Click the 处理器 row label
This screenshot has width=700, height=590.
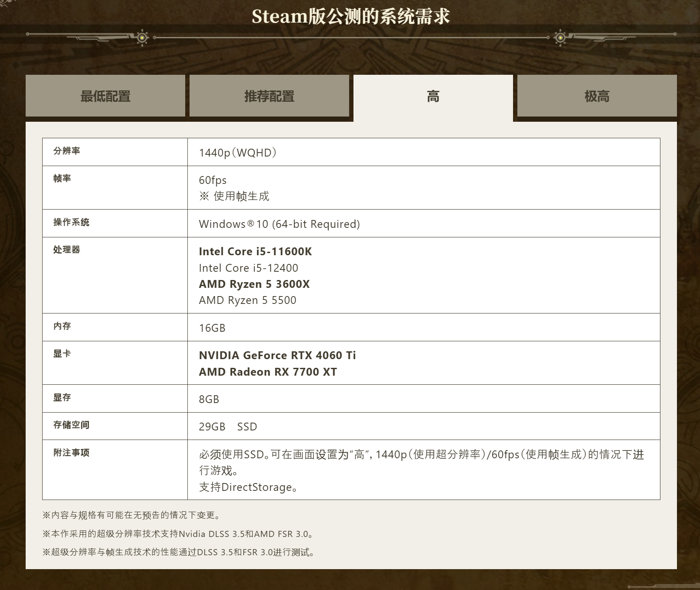[67, 250]
